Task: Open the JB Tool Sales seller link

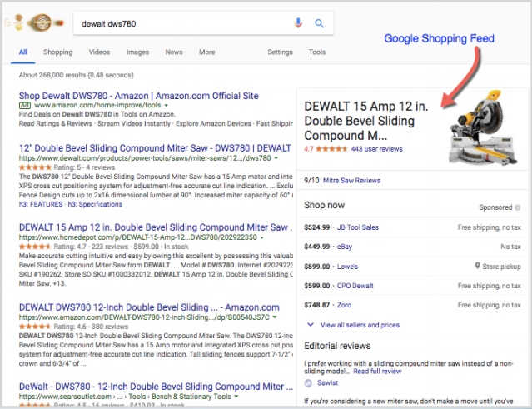Action: (x=358, y=227)
